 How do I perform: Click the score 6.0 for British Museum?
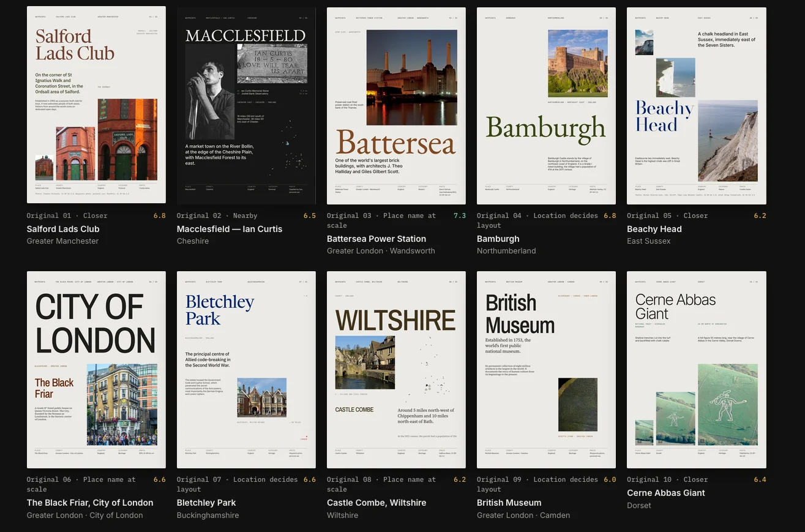tap(610, 479)
